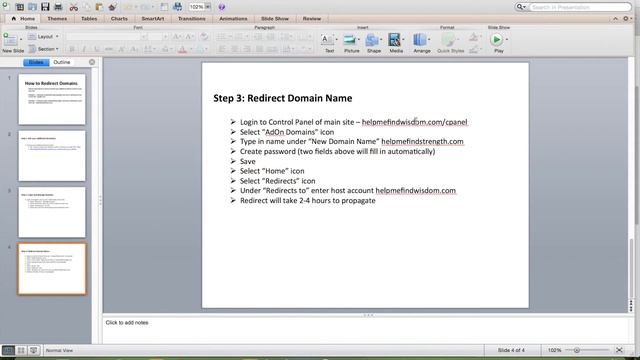Click the font color red A icon
The image size is (640, 360).
(182, 49)
